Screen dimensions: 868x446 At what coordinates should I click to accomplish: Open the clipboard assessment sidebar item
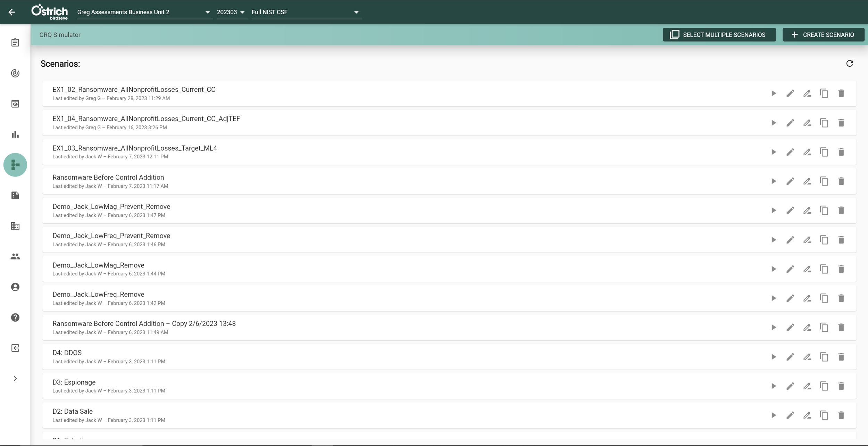click(15, 43)
